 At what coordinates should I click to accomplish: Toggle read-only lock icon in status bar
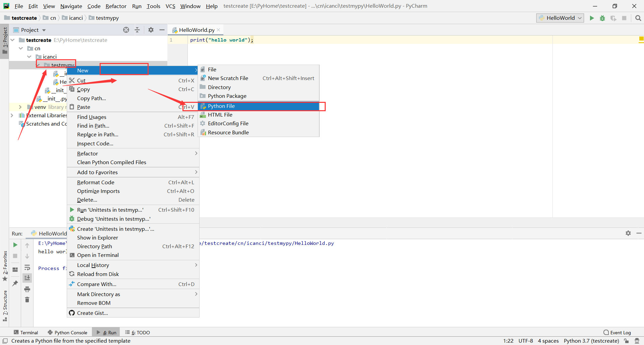pos(626,341)
